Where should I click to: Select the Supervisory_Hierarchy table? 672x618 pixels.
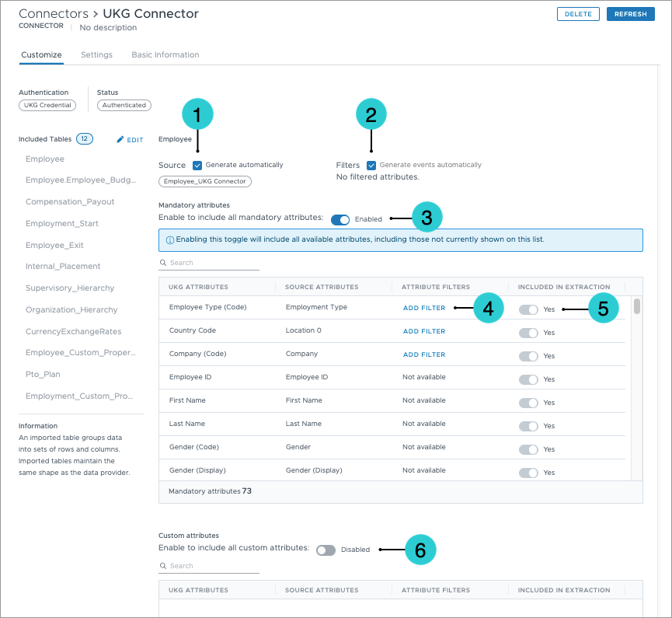tap(70, 288)
